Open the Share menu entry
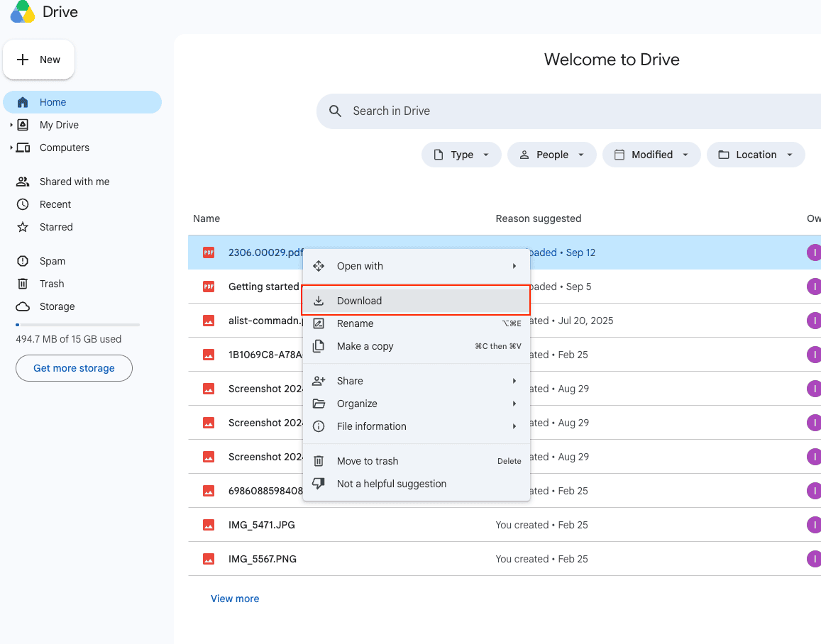The height and width of the screenshot is (644, 821). click(417, 381)
